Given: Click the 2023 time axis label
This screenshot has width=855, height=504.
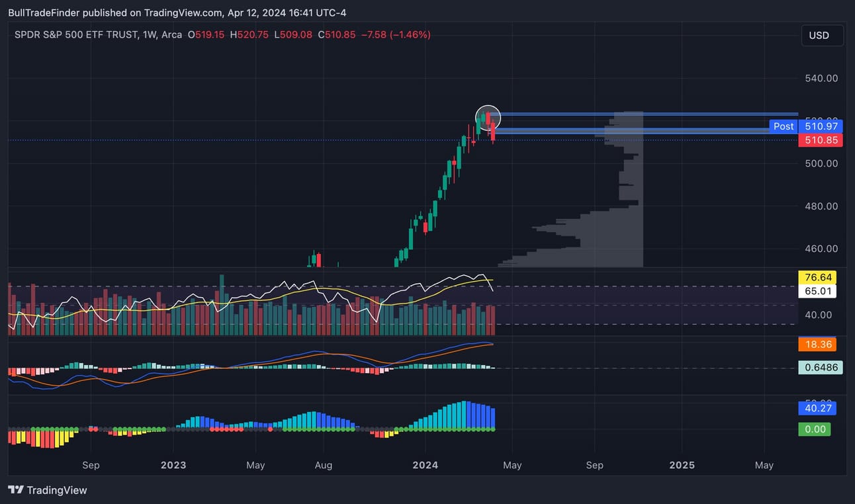Looking at the screenshot, I should pyautogui.click(x=173, y=465).
